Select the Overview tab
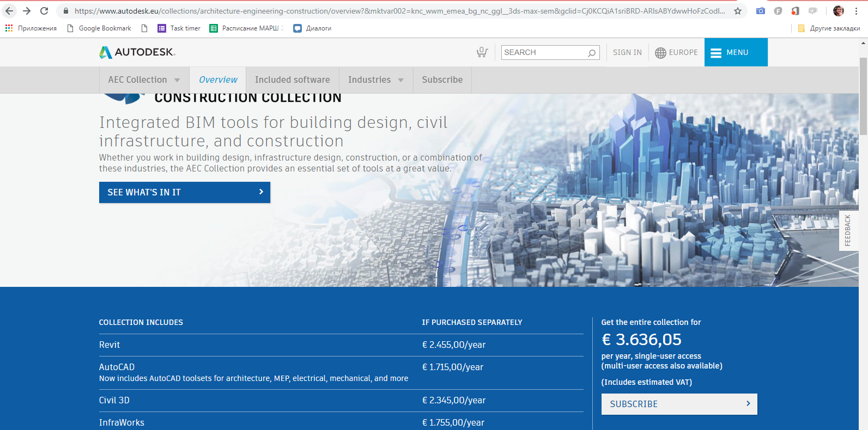Screen dimensions: 868x430 pos(218,80)
